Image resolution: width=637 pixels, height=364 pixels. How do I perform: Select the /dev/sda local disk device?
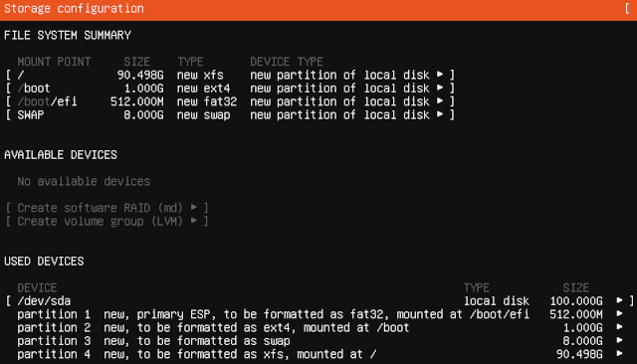319,300
